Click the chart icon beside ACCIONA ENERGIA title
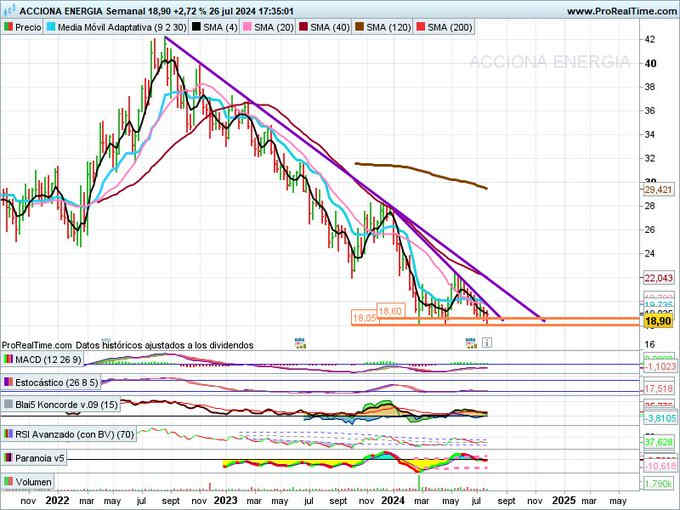 coord(10,10)
